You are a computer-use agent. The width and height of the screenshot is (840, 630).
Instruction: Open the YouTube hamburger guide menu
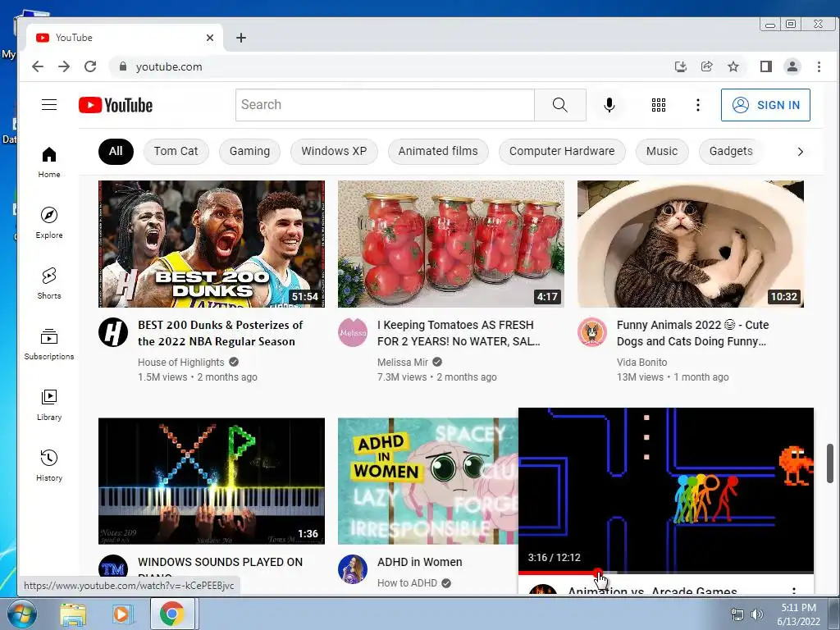pos(48,104)
